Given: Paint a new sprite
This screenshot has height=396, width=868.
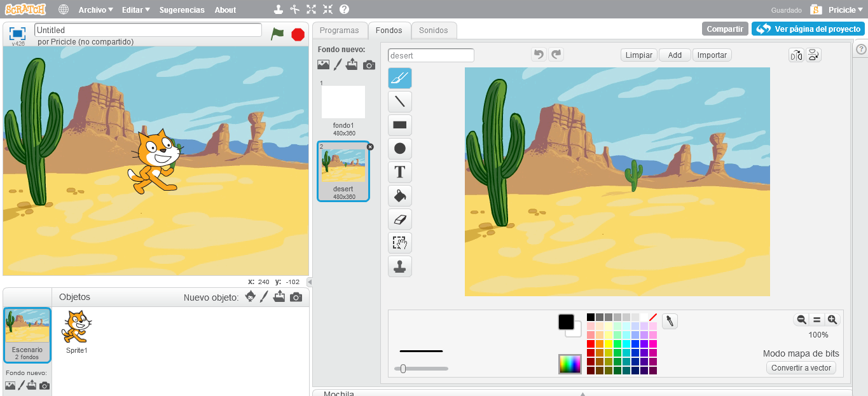Looking at the screenshot, I should tap(265, 297).
